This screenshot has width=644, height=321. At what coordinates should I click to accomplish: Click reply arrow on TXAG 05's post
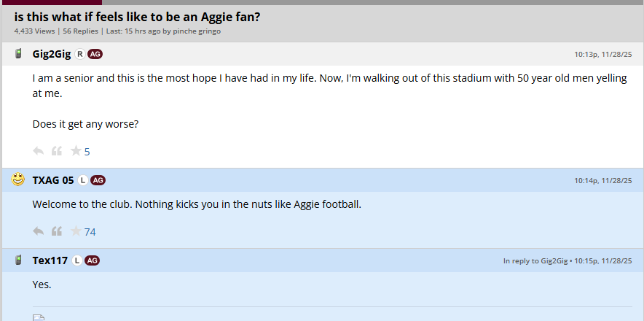[x=39, y=231]
